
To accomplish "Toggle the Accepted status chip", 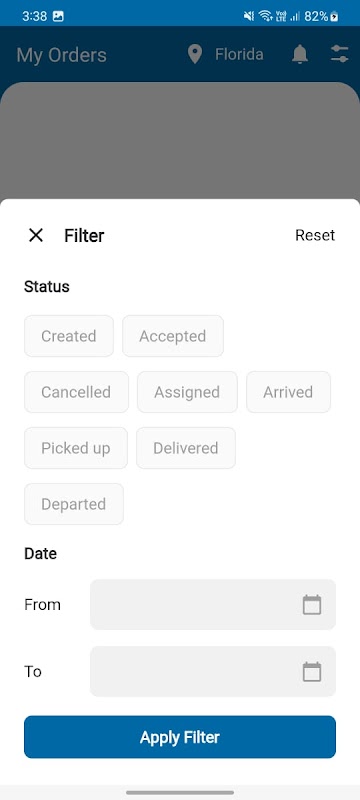I will (173, 336).
